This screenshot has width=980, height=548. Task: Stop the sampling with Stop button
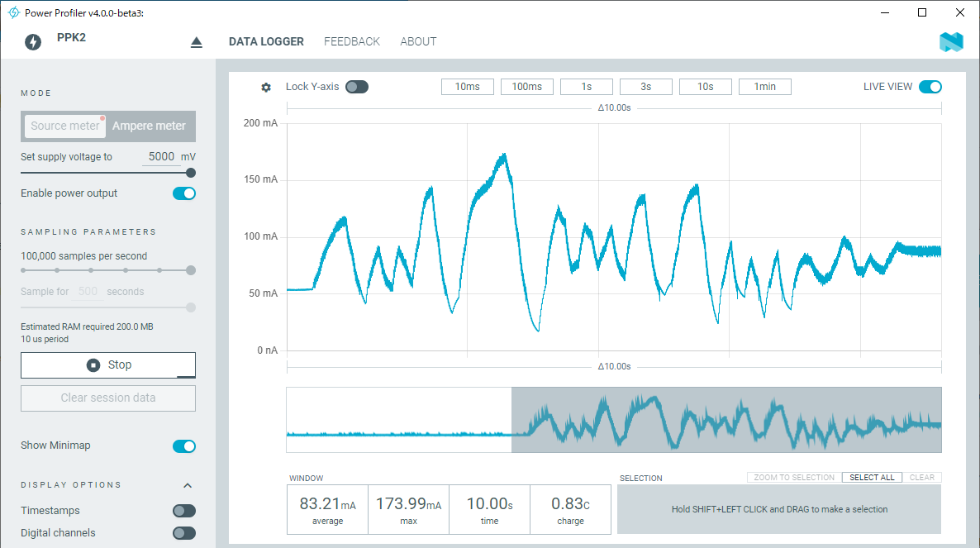pos(108,365)
